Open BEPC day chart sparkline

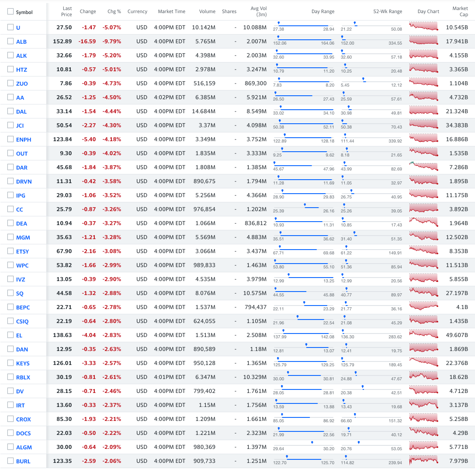pyautogui.click(x=423, y=306)
